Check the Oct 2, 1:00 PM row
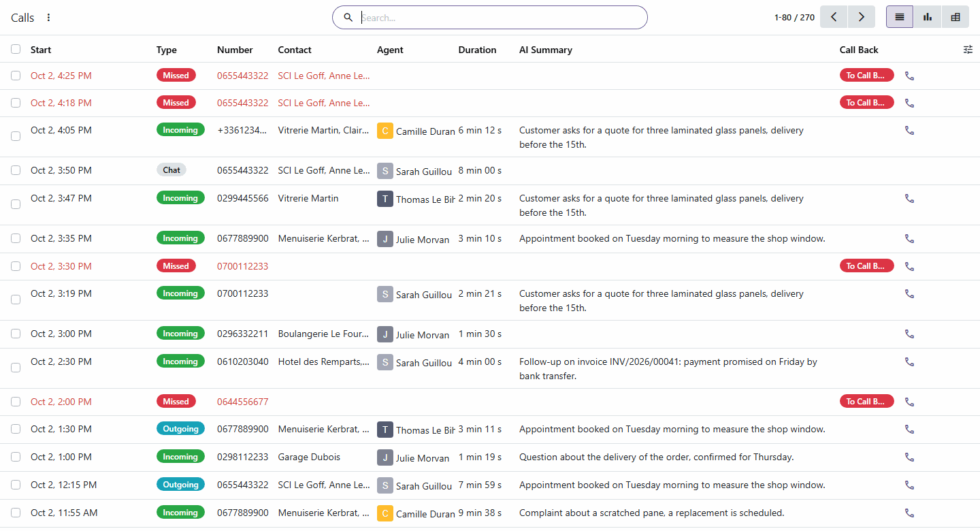Image resolution: width=980 pixels, height=531 pixels. pyautogui.click(x=16, y=457)
